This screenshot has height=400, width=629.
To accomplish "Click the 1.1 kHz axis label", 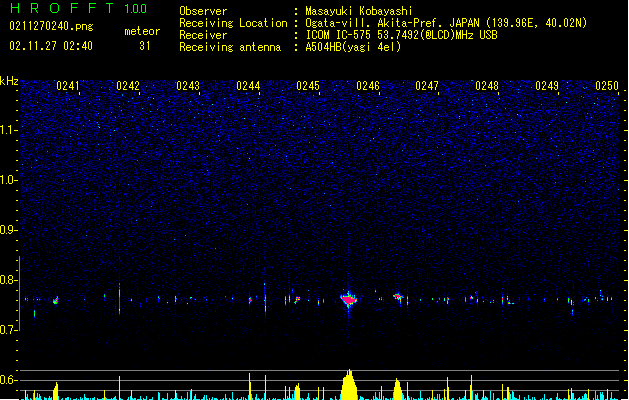I will tap(9, 130).
